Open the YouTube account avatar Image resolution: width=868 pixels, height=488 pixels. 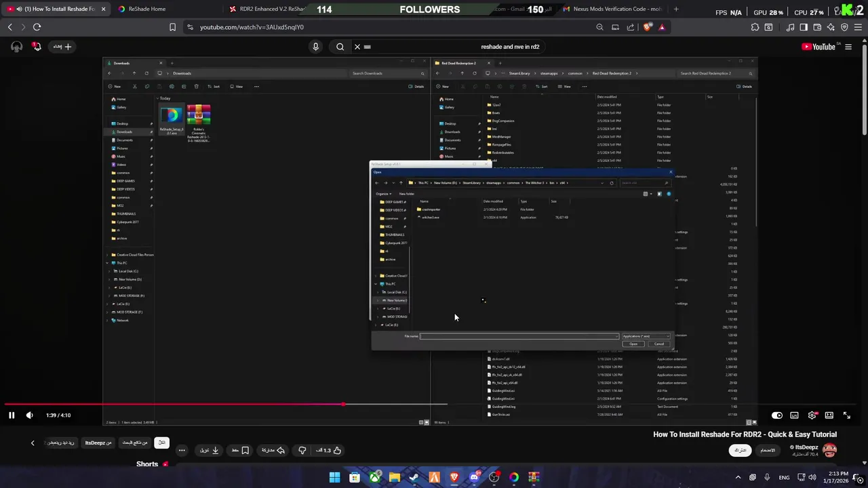tap(16, 47)
